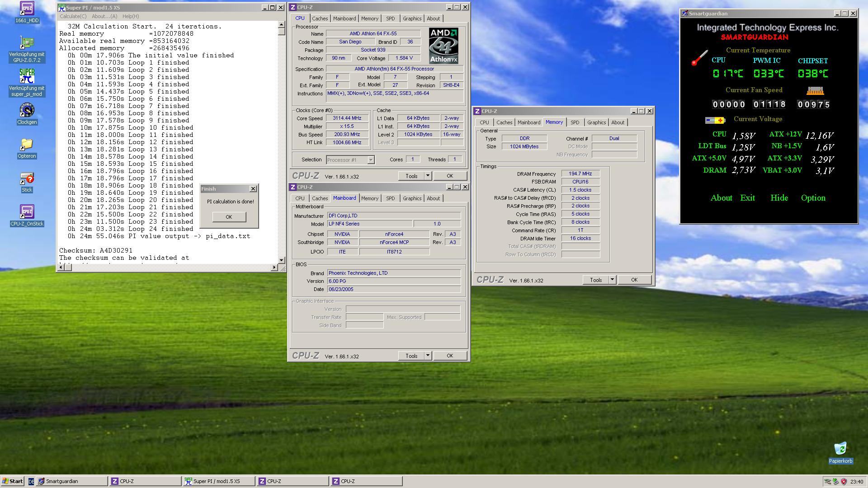Click the DE language indicator on taskbar
The height and width of the screenshot is (488, 868).
coord(31,482)
